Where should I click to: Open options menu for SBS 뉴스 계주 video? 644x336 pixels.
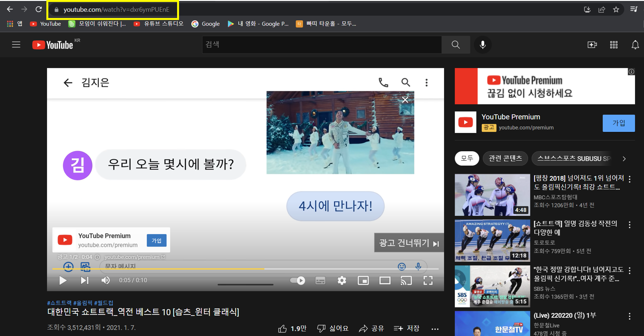(x=630, y=271)
